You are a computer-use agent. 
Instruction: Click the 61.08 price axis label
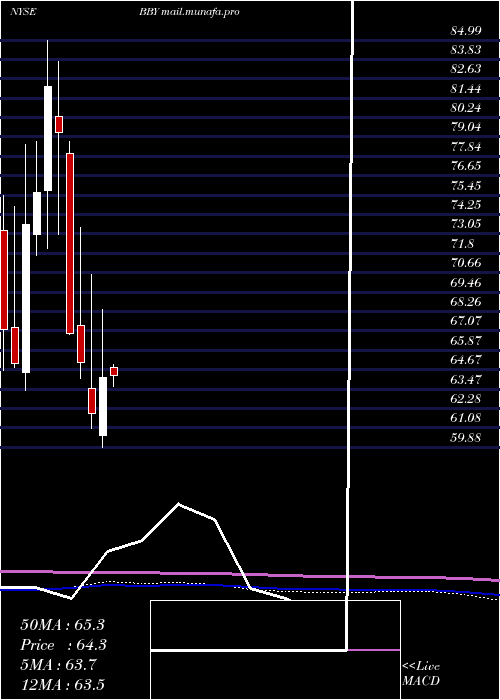(x=466, y=418)
